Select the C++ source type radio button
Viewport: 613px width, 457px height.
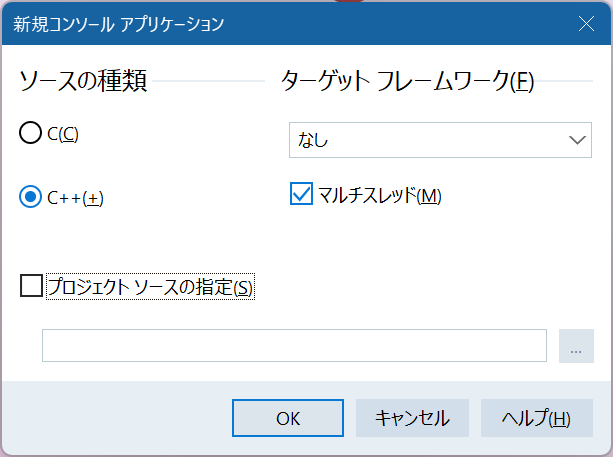(x=31, y=197)
